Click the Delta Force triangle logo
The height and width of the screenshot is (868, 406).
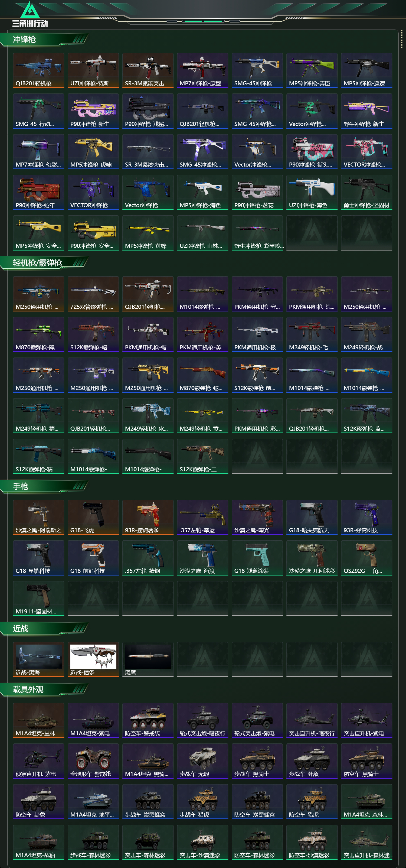point(30,10)
